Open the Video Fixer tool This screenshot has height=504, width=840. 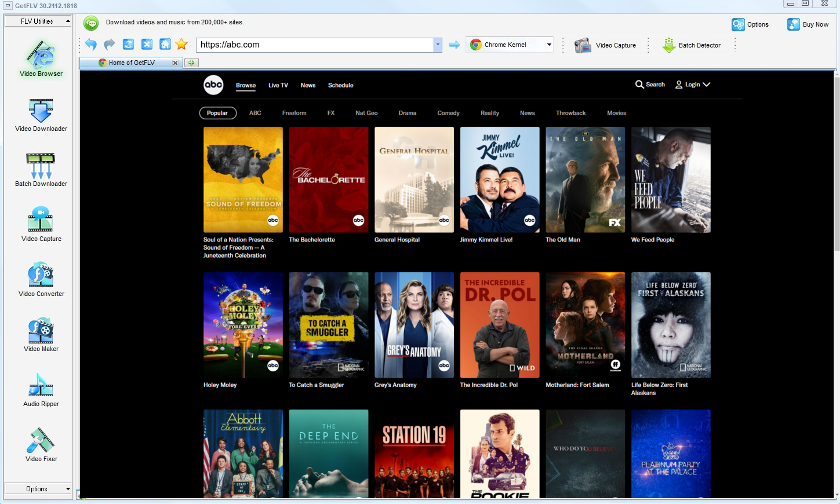pos(41,445)
